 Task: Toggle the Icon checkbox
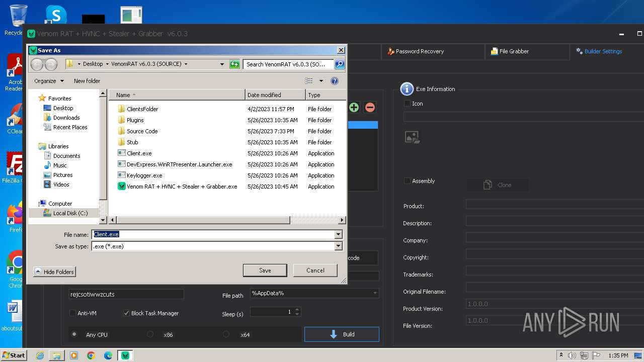pos(407,104)
